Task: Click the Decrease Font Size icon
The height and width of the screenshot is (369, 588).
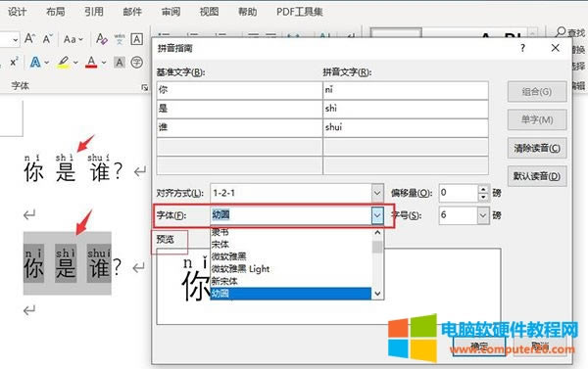Action: tap(48, 38)
